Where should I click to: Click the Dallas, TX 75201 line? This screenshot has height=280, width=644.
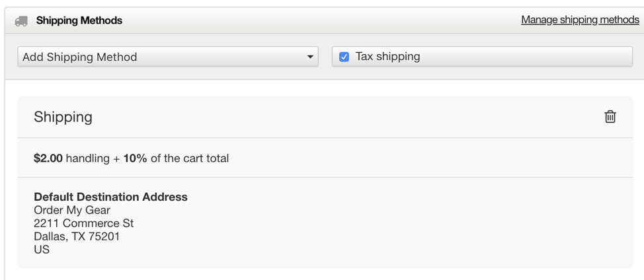click(x=77, y=236)
